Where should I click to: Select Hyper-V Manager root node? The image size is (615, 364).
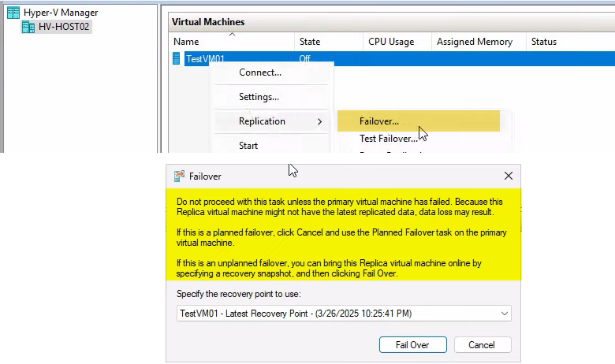point(61,13)
